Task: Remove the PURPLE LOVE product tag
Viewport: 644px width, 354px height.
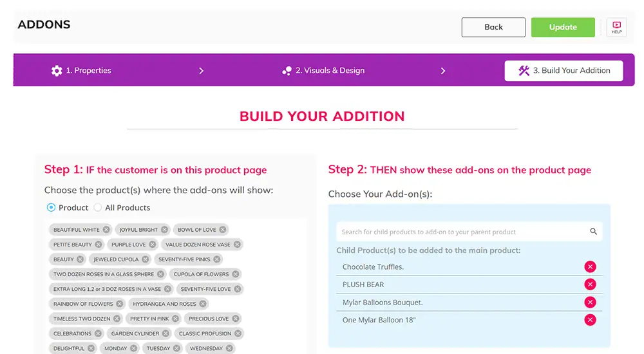Action: pos(153,245)
